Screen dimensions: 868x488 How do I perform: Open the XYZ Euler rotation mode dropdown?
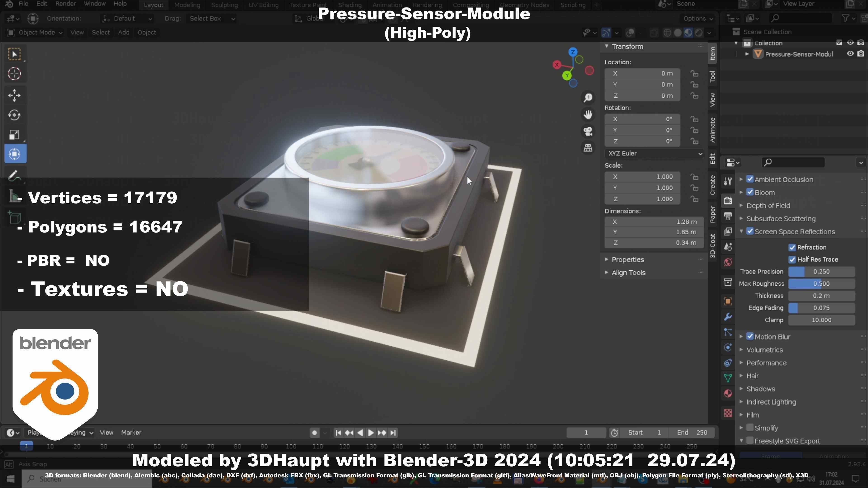(654, 154)
